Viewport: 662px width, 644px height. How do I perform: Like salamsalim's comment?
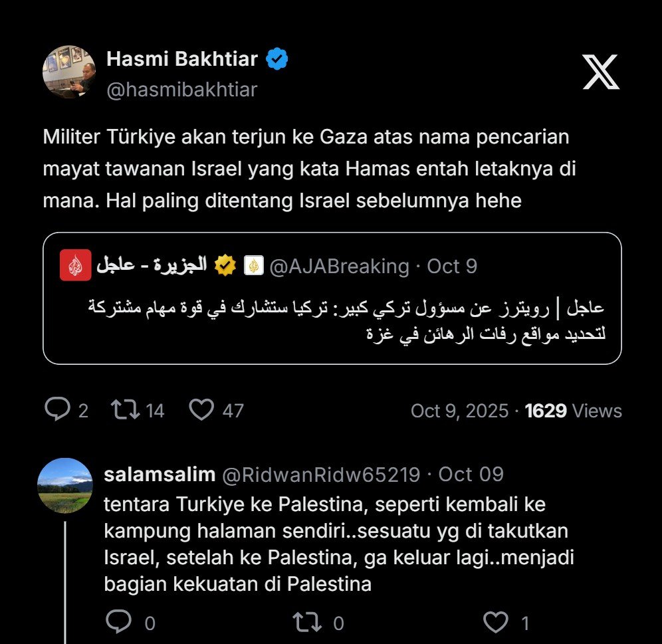coord(495,622)
